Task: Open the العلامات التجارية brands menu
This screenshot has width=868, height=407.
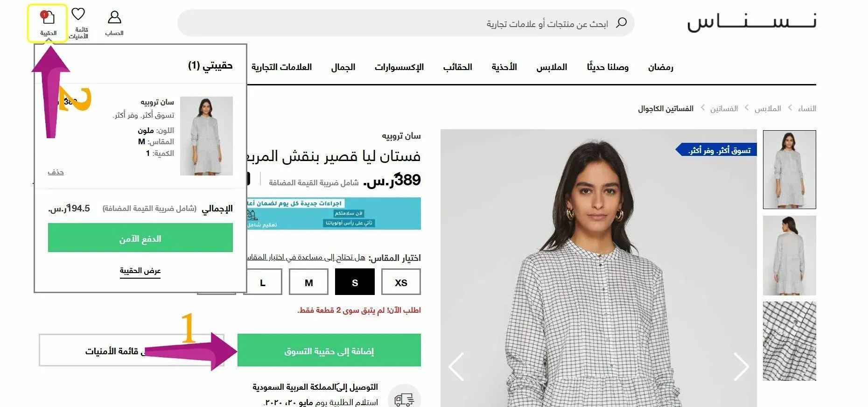Action: 281,67
